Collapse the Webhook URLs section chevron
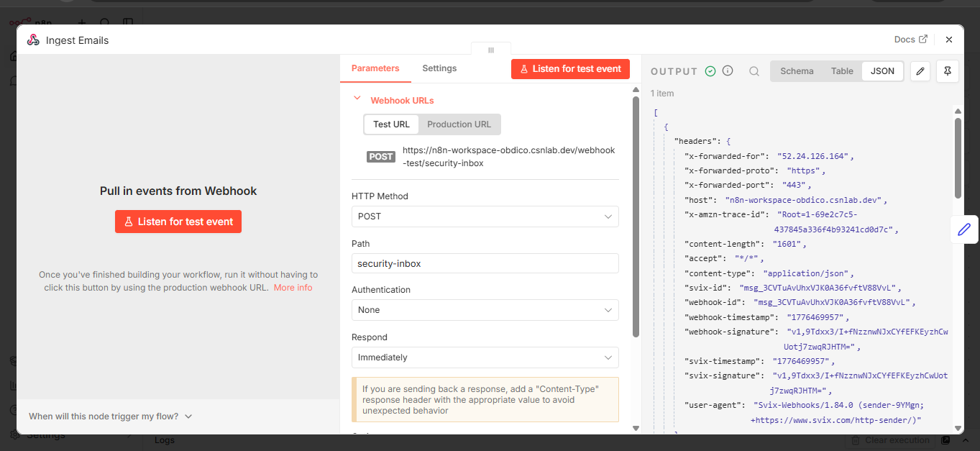980x451 pixels. [357, 99]
